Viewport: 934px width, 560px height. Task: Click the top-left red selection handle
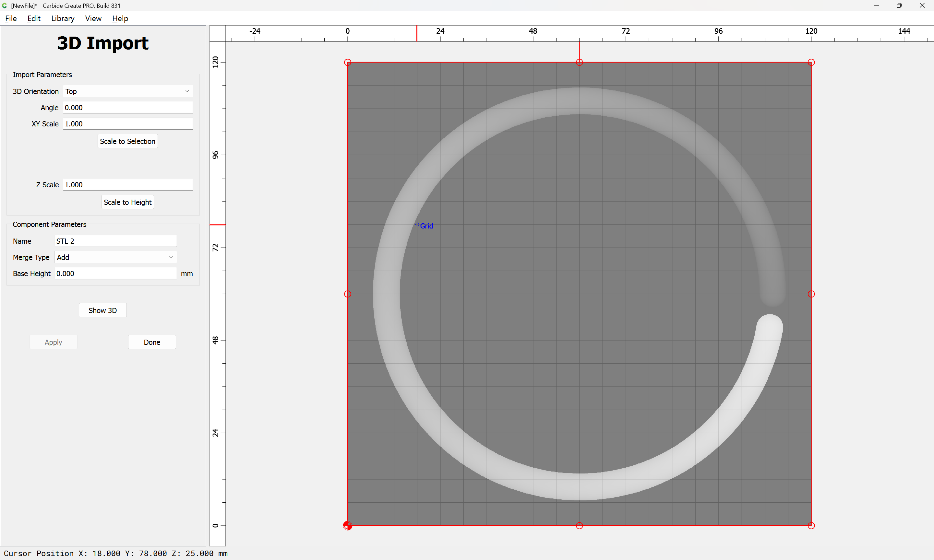[x=347, y=62]
